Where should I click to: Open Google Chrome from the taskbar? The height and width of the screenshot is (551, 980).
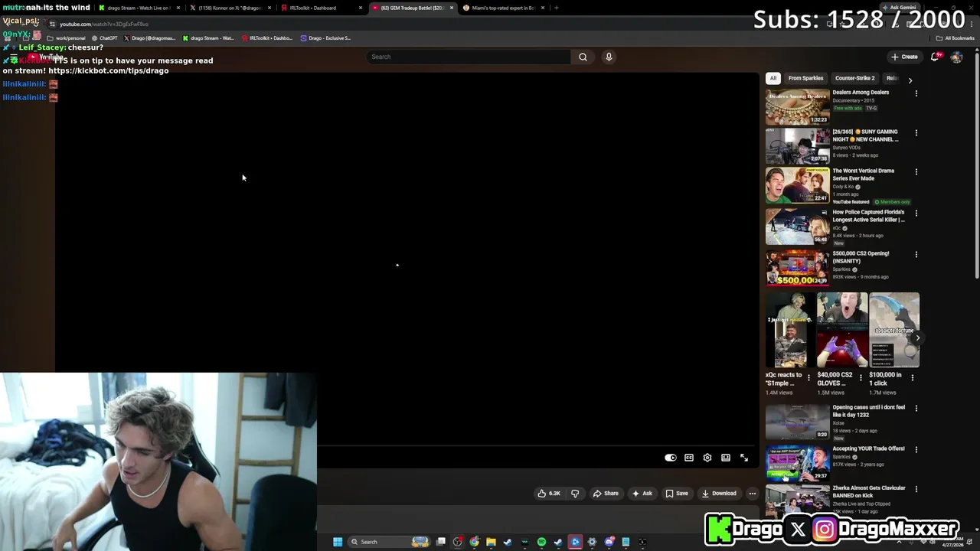[x=475, y=542]
